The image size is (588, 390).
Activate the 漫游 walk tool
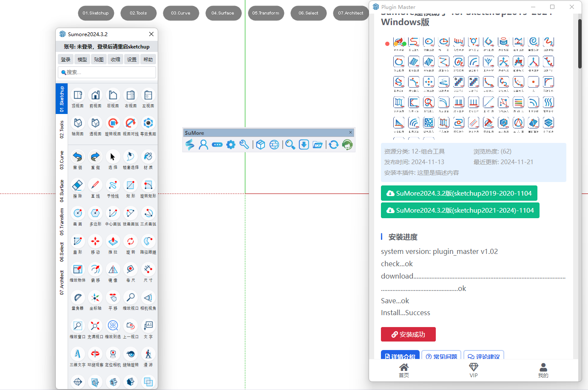point(148,354)
